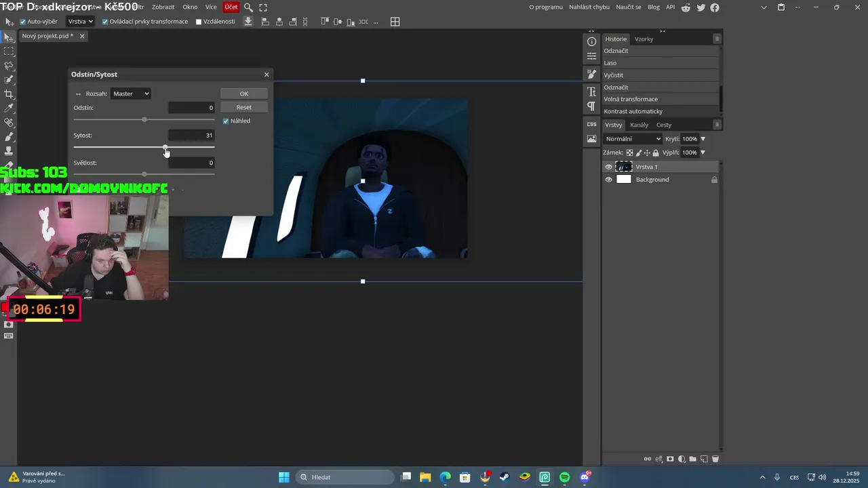
Task: Select the Eyedropper tool
Action: tap(9, 108)
